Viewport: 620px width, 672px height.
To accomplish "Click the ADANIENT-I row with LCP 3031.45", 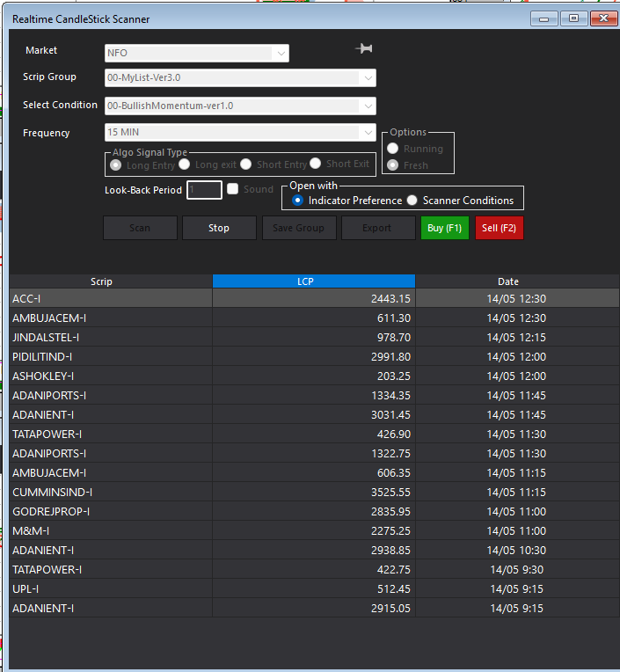I will (315, 414).
